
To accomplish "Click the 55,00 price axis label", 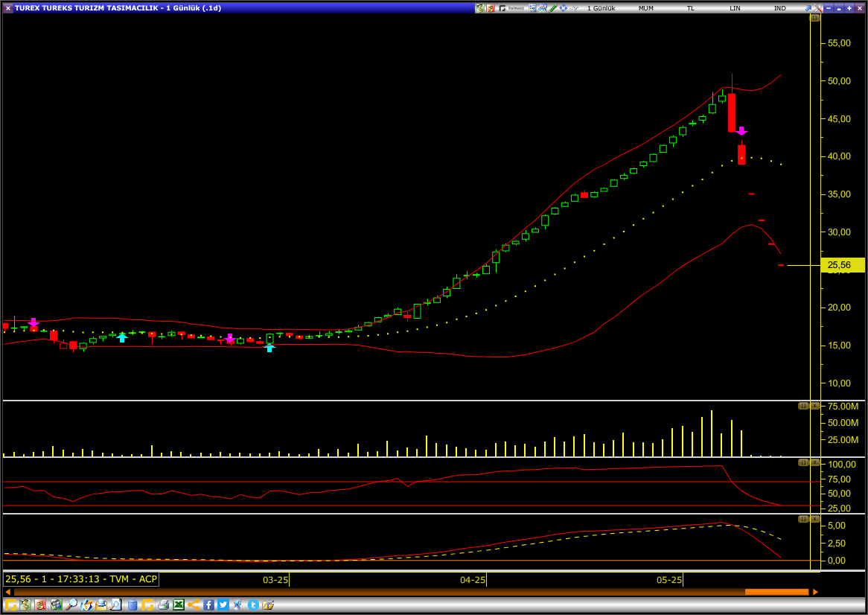I will [x=839, y=43].
